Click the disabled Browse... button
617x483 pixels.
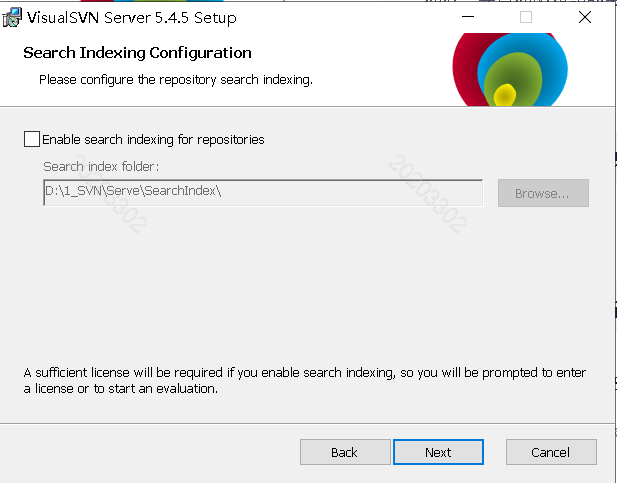point(543,193)
